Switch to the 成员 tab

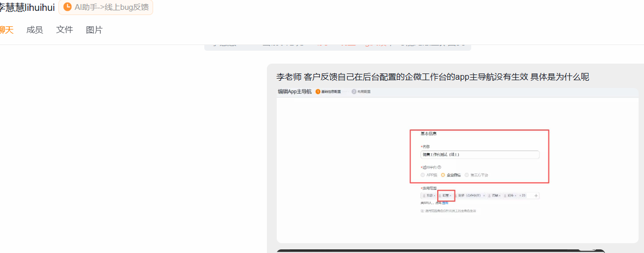coord(35,30)
